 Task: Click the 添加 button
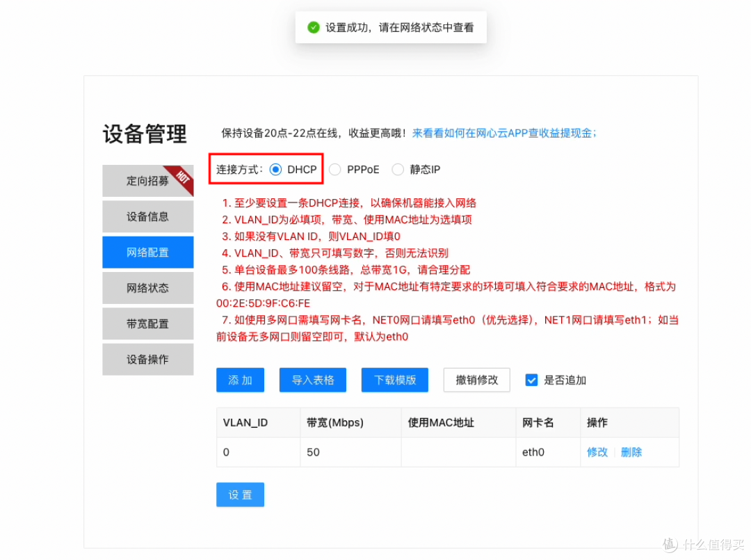(240, 380)
